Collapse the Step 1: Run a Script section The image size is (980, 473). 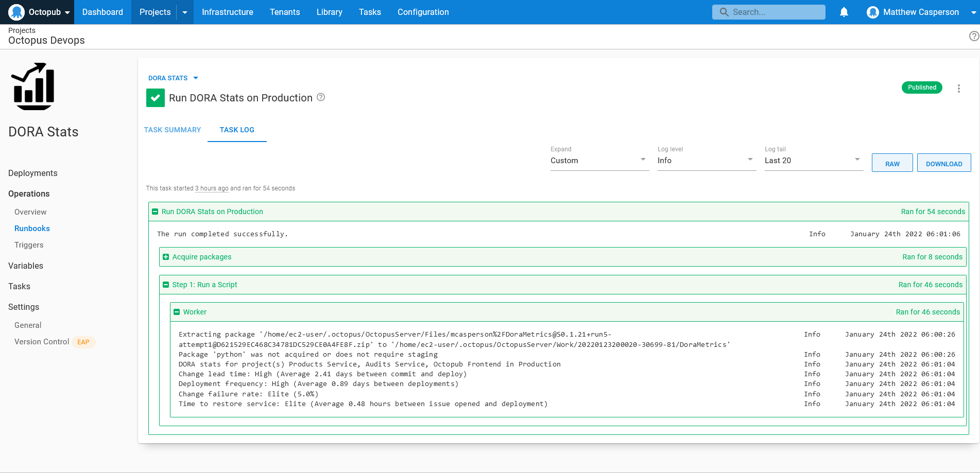tap(166, 285)
